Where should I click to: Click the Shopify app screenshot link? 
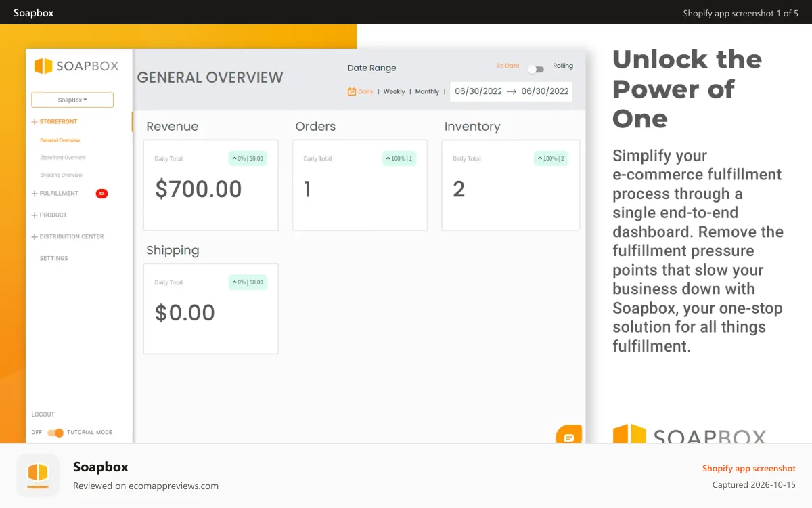(749, 468)
